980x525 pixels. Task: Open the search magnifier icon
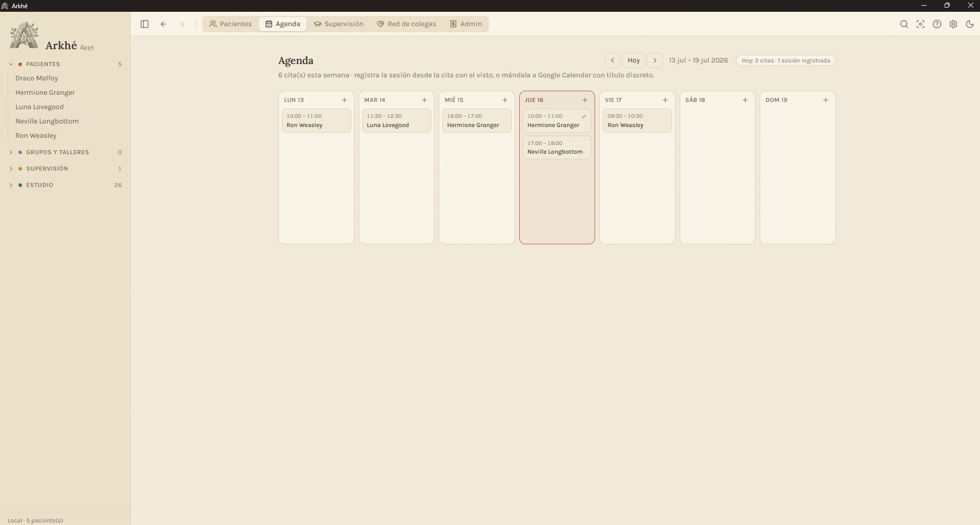click(x=904, y=24)
